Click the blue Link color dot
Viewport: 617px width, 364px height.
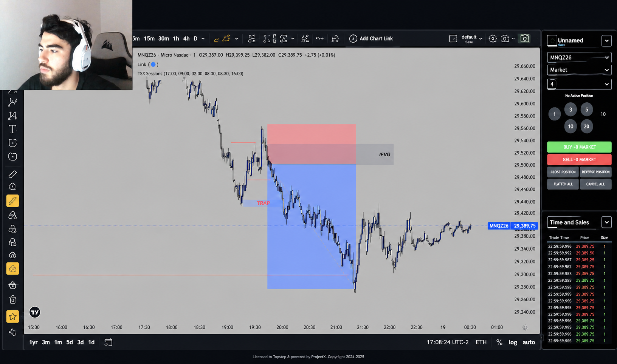click(x=153, y=65)
